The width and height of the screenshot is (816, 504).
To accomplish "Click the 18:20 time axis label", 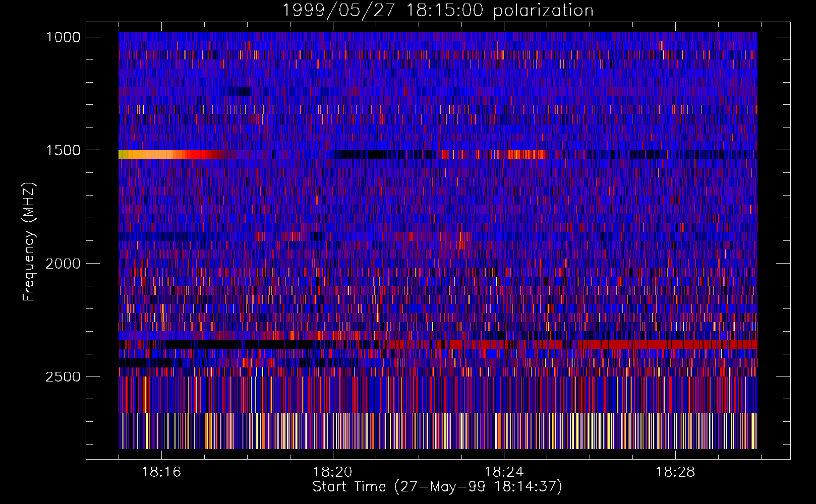I will coord(332,472).
